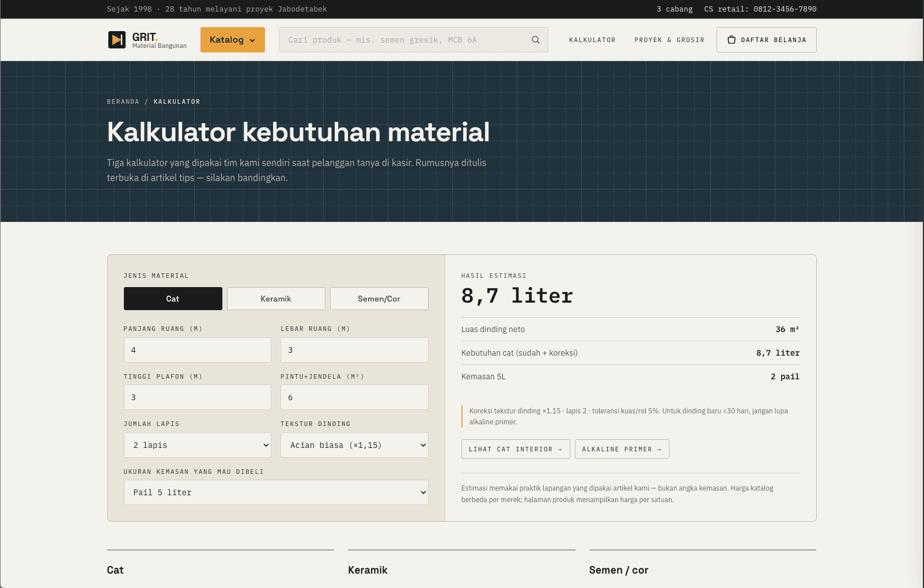Open the Ukuran Kemasan dropdown
The image size is (924, 588).
tap(276, 492)
